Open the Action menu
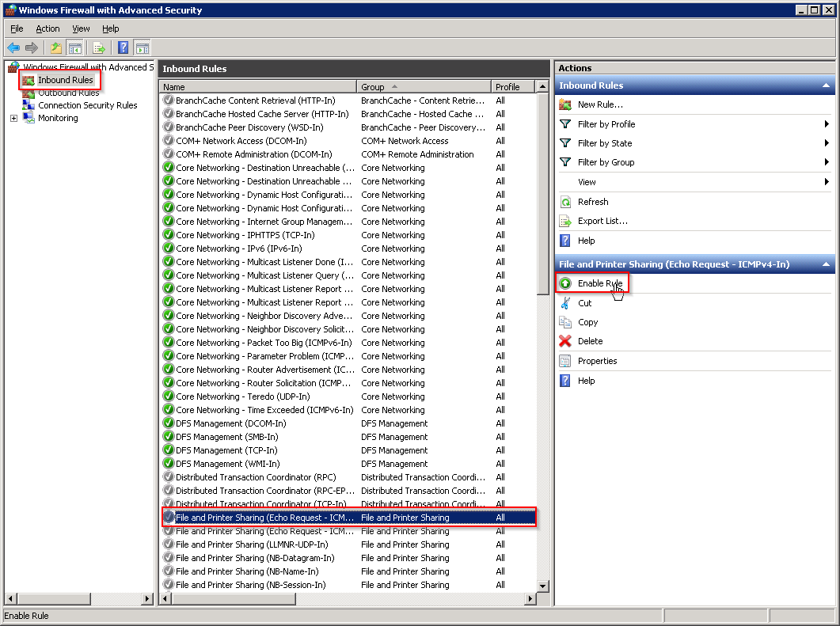 pos(48,29)
